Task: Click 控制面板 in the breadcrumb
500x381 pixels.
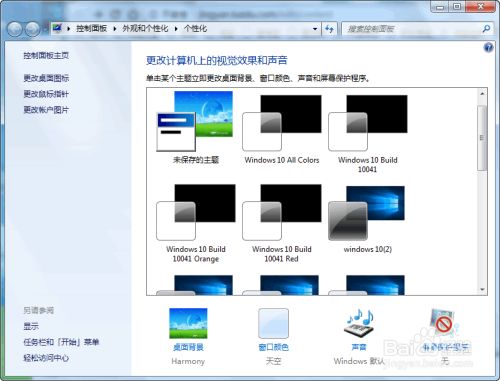Action: [91, 29]
